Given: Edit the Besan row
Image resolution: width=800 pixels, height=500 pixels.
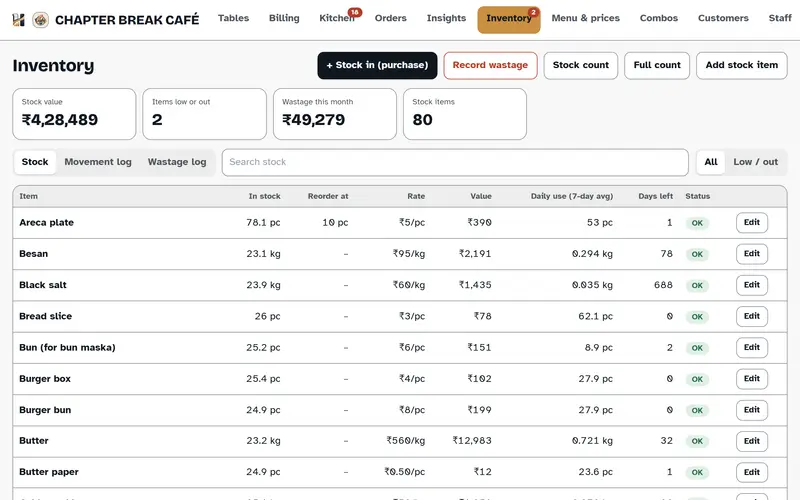Looking at the screenshot, I should point(752,254).
